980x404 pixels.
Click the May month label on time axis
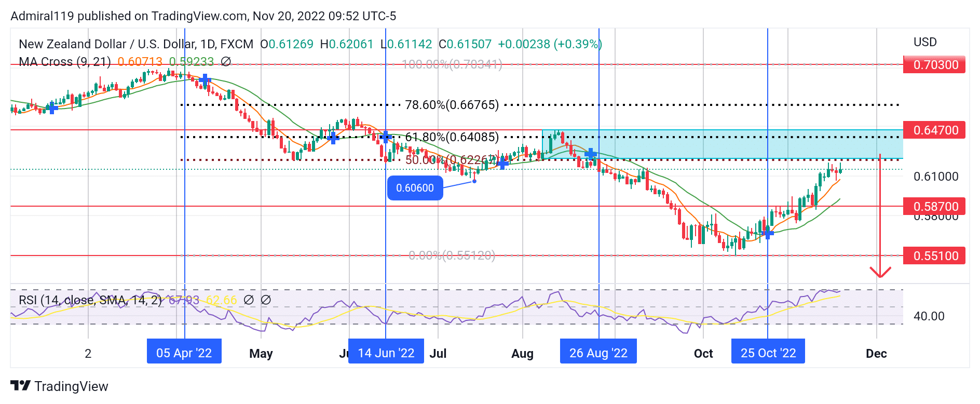[x=261, y=354]
